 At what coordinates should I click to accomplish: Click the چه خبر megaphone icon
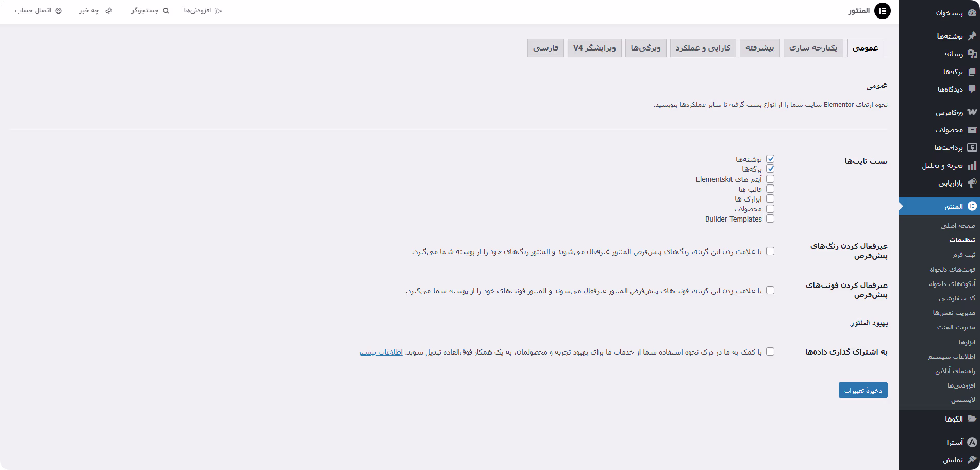click(x=108, y=11)
